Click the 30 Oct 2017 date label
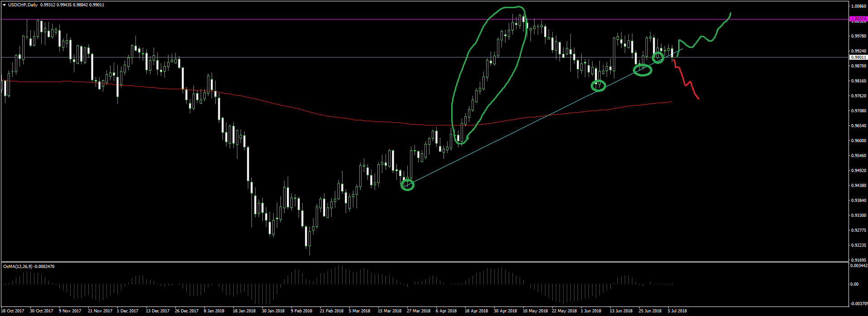Image resolution: width=868 pixels, height=316 pixels. pyautogui.click(x=42, y=311)
